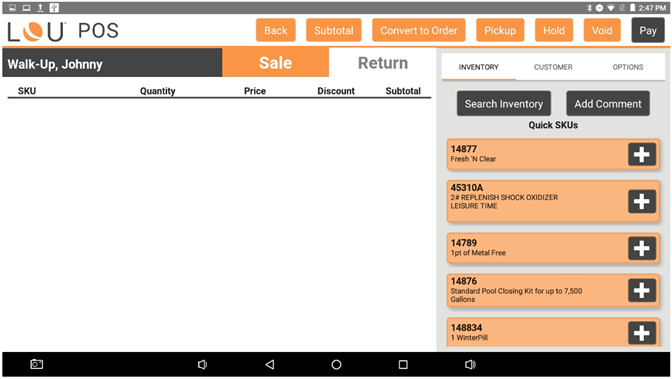672x379 pixels.
Task: Select the Sale mode toggle
Action: pyautogui.click(x=276, y=63)
